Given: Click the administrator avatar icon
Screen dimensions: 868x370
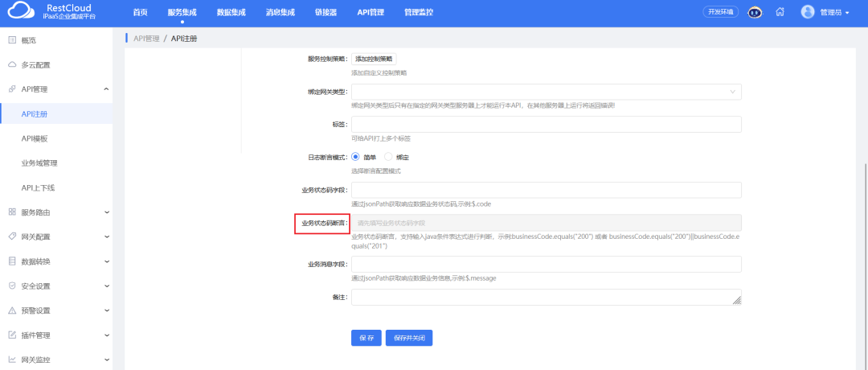Looking at the screenshot, I should pyautogui.click(x=808, y=13).
